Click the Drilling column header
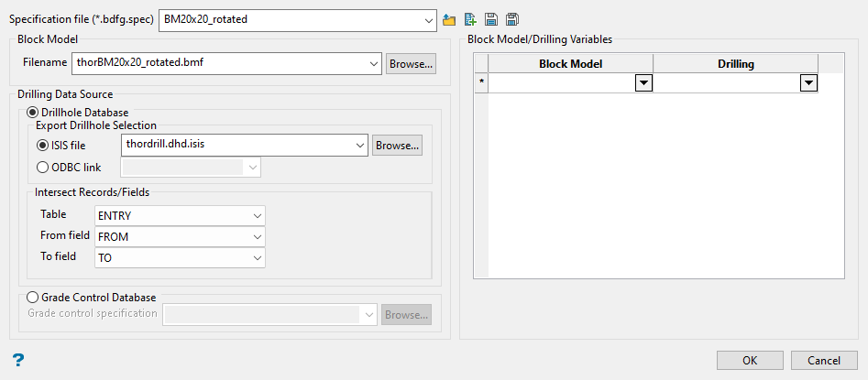 click(736, 63)
